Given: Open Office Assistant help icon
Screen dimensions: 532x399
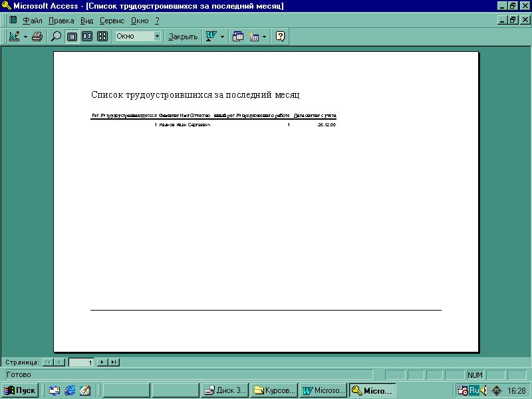Looking at the screenshot, I should [281, 37].
